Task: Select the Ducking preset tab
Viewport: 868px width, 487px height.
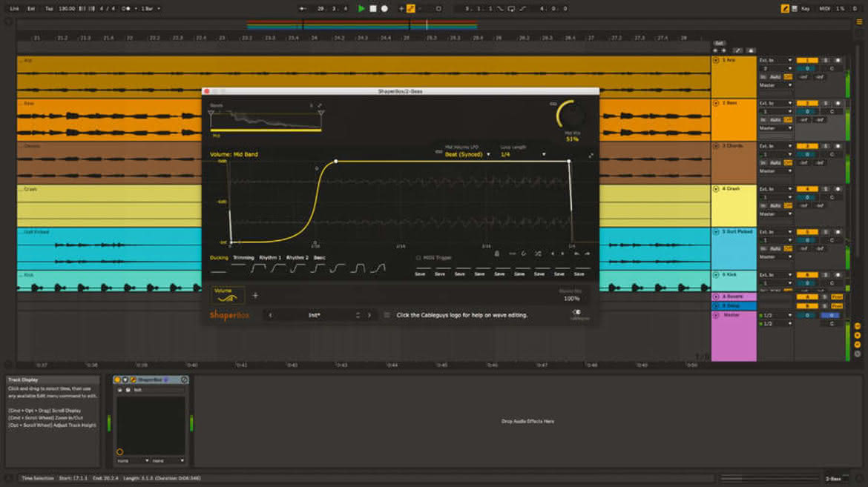Action: coord(219,258)
